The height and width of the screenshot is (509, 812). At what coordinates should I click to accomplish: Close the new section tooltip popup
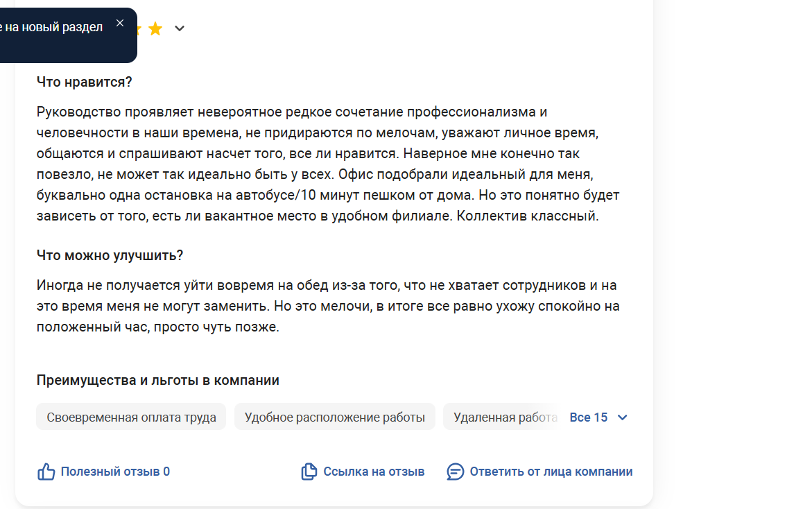(120, 24)
